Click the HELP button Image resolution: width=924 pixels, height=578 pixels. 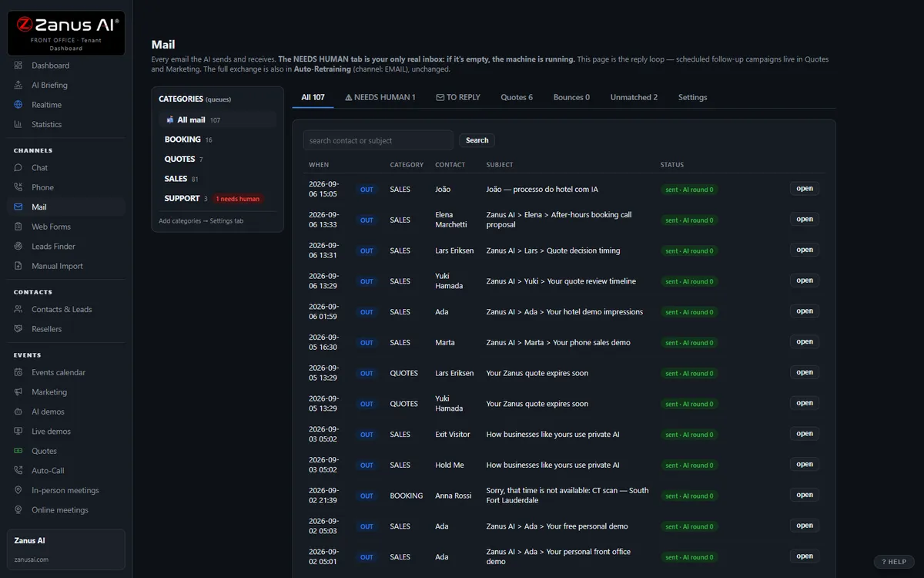[x=894, y=562]
